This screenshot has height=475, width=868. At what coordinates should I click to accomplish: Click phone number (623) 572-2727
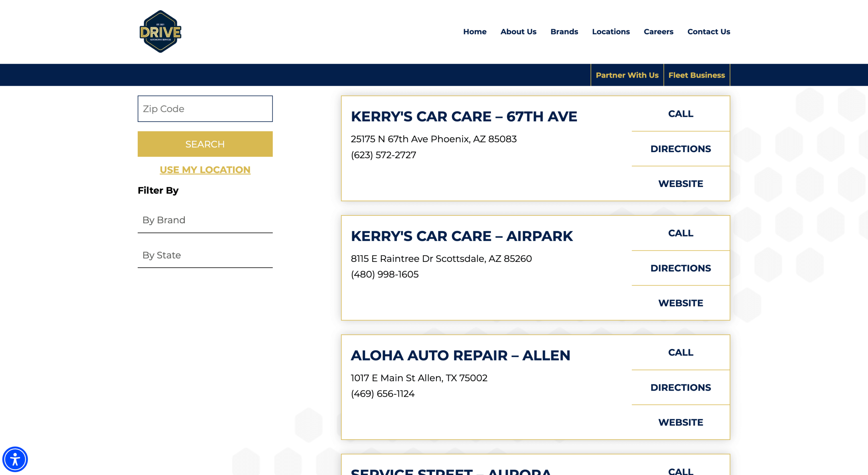[x=383, y=155]
